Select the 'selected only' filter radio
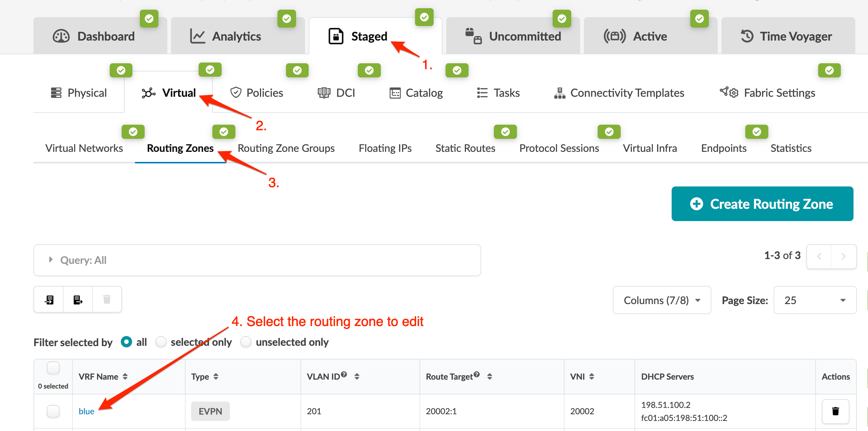Image resolution: width=868 pixels, height=431 pixels. [161, 342]
